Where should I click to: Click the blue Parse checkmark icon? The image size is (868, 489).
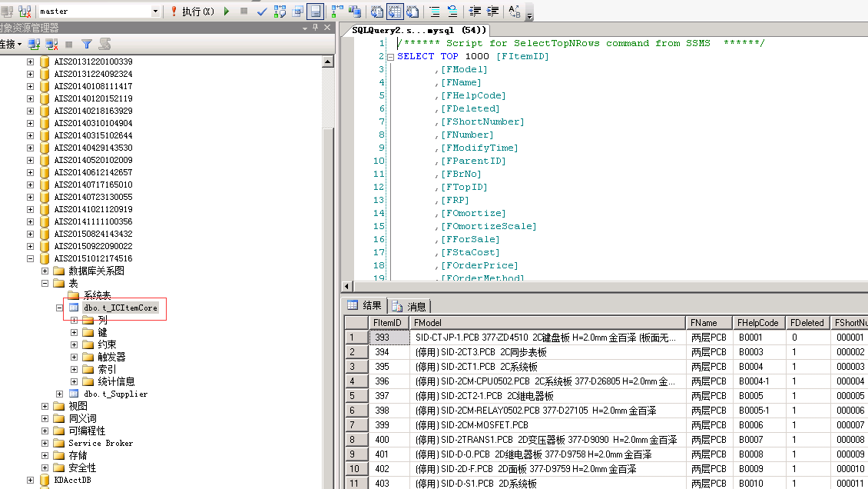coord(262,11)
